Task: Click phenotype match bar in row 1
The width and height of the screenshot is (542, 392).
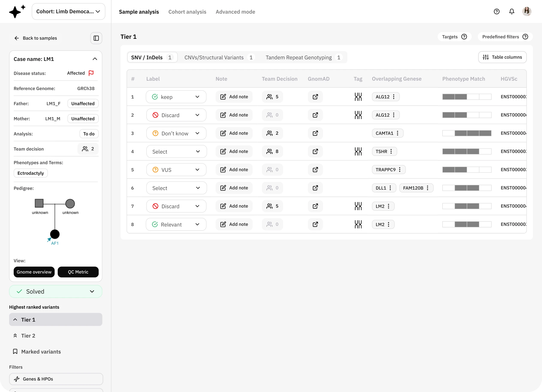Action: (x=467, y=97)
